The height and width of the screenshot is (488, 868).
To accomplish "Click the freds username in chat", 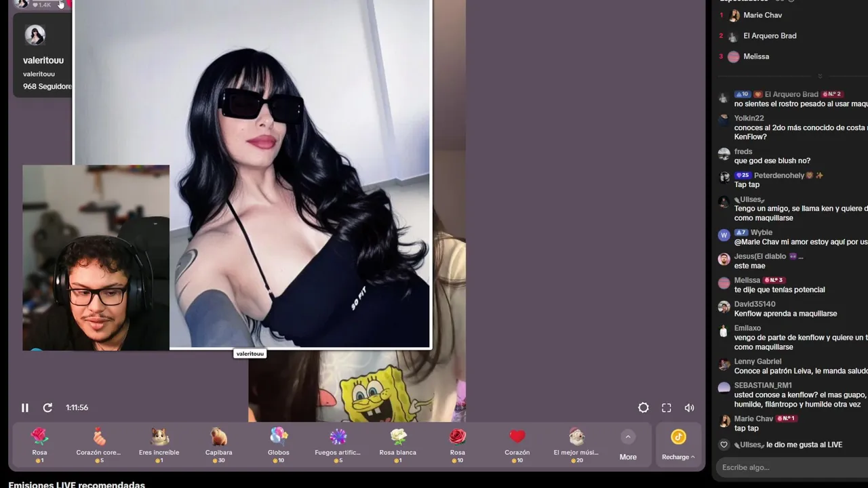I will click(x=743, y=151).
